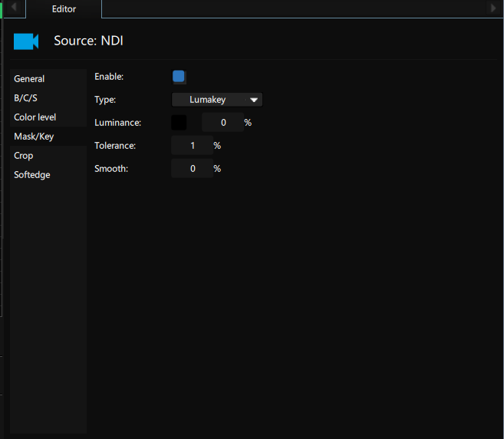This screenshot has width=504, height=439.
Task: Open the Lumakey type dropdown
Action: pos(217,100)
